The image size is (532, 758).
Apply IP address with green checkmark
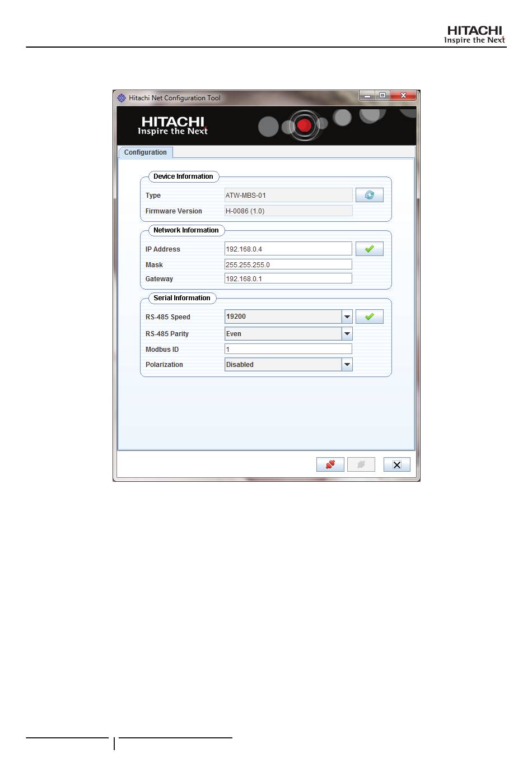(370, 249)
